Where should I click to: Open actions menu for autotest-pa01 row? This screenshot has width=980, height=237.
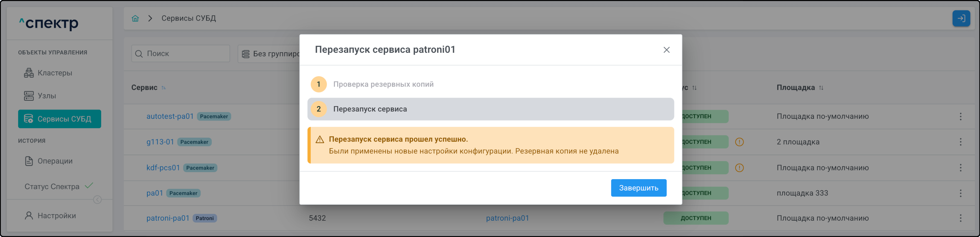[960, 117]
